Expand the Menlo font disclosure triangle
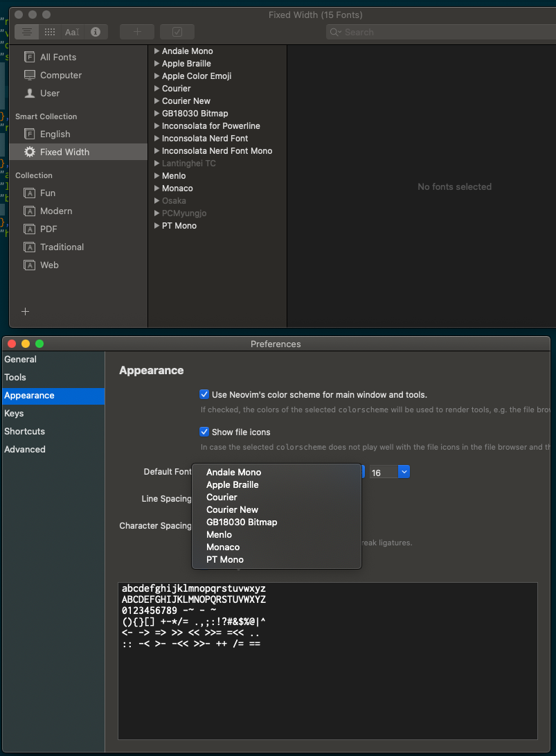 tap(156, 175)
